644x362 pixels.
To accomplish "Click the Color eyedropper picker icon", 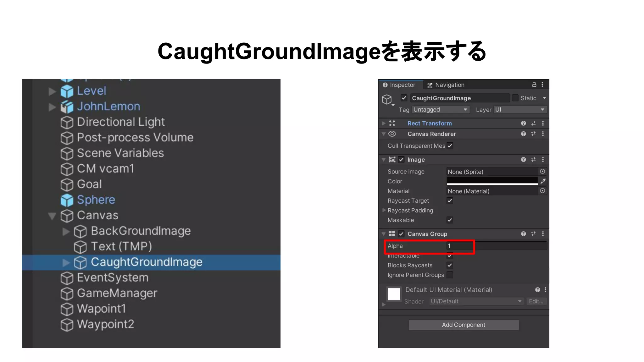I will [x=543, y=181].
